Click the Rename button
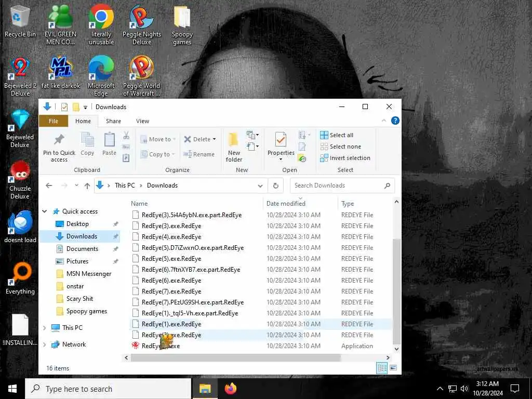The image size is (532, 399). coord(199,154)
